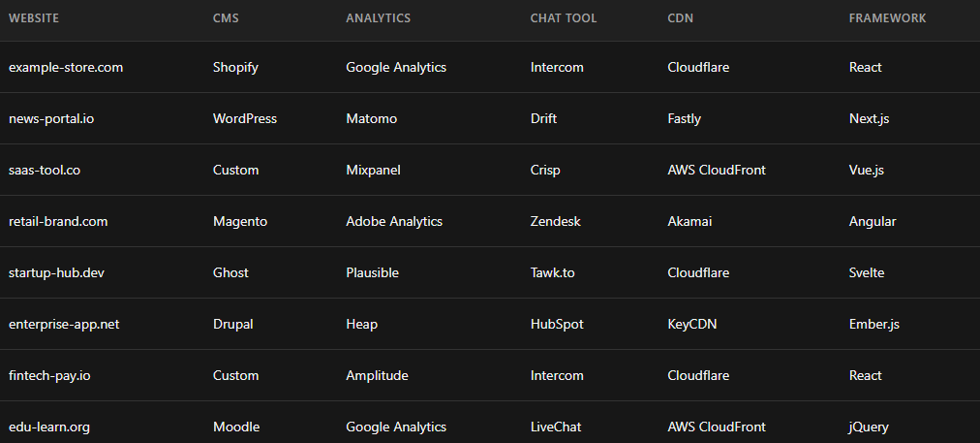Screen dimensions: 980x443
Task: Select the Adobe Analytics cell
Action: coord(394,222)
